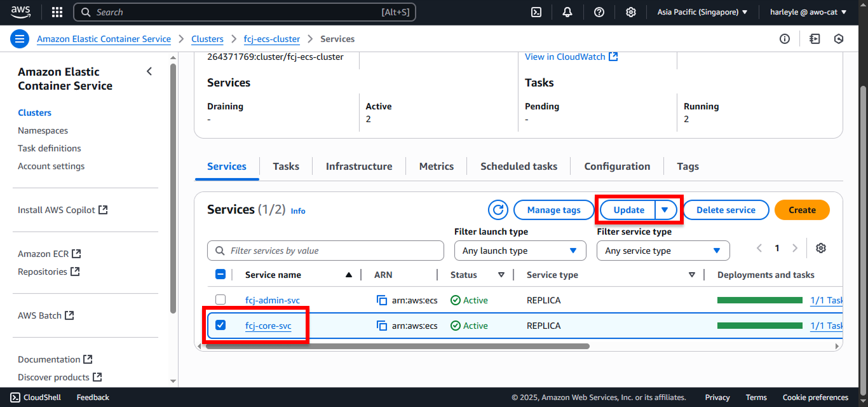Open Namespaces in the sidebar
The width and height of the screenshot is (868, 407).
[x=43, y=130]
